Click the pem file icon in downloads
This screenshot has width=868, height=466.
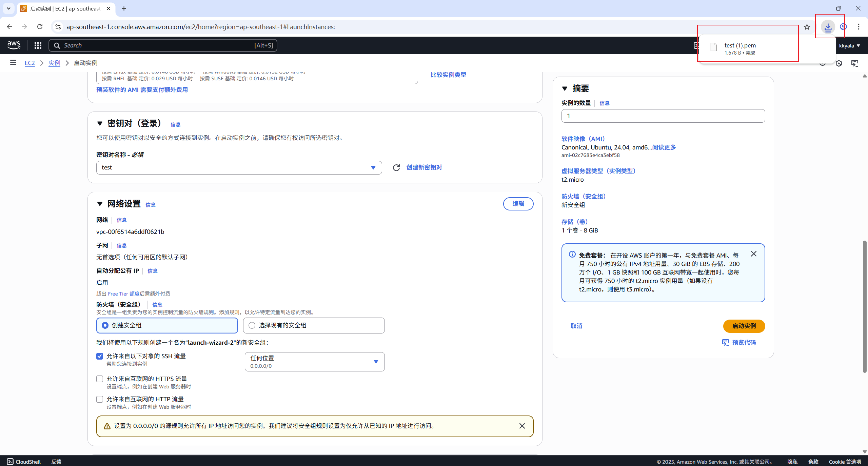[x=714, y=47]
